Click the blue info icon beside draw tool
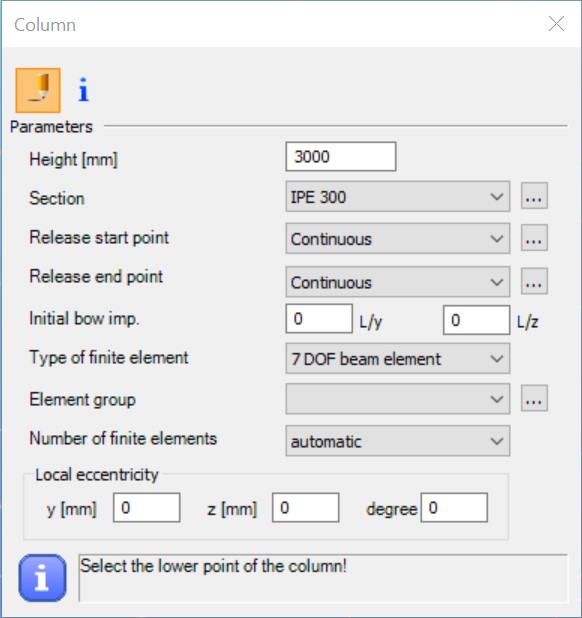Screen dimensions: 582x618 [x=83, y=90]
